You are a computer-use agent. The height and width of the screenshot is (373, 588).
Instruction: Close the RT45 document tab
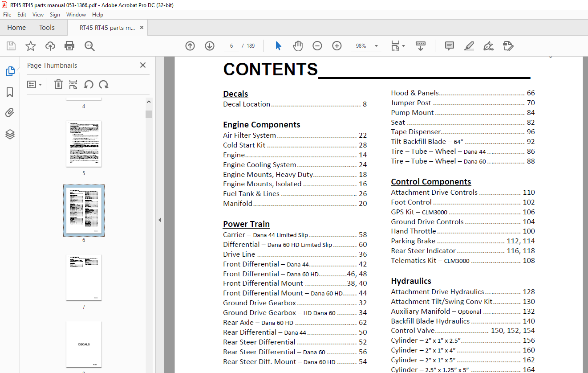[x=142, y=28]
